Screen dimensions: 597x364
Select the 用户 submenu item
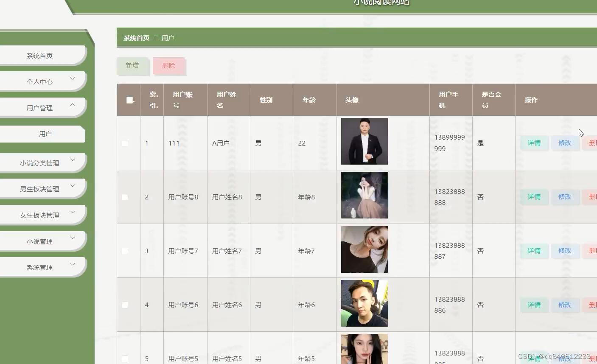coord(42,134)
